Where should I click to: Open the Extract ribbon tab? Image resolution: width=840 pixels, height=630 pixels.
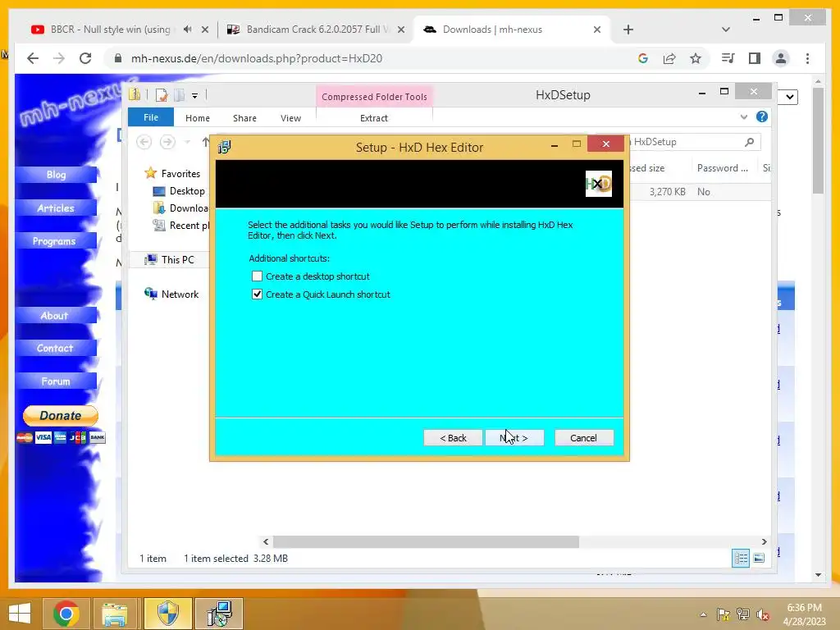coord(374,118)
